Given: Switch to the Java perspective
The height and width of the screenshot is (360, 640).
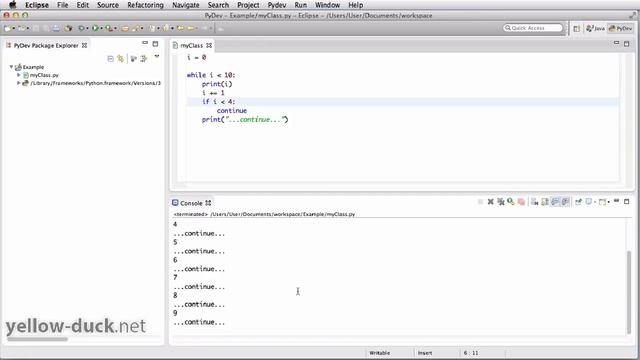Looking at the screenshot, I should point(595,28).
